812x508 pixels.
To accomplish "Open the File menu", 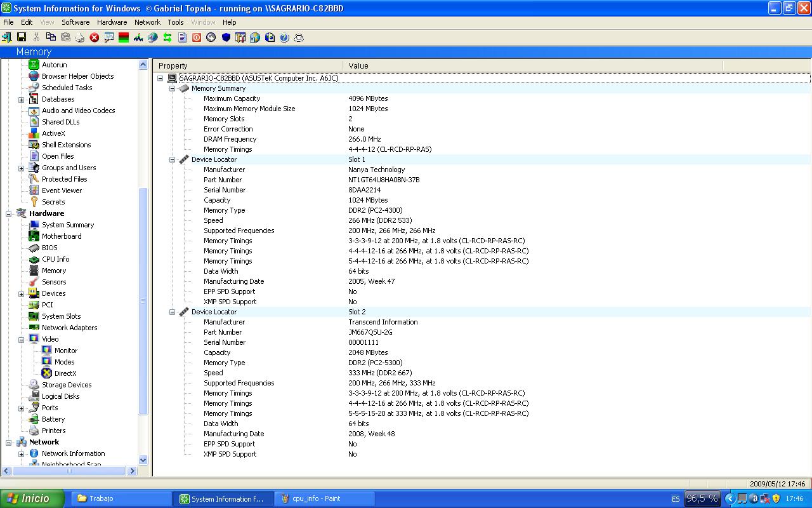I will pyautogui.click(x=8, y=22).
